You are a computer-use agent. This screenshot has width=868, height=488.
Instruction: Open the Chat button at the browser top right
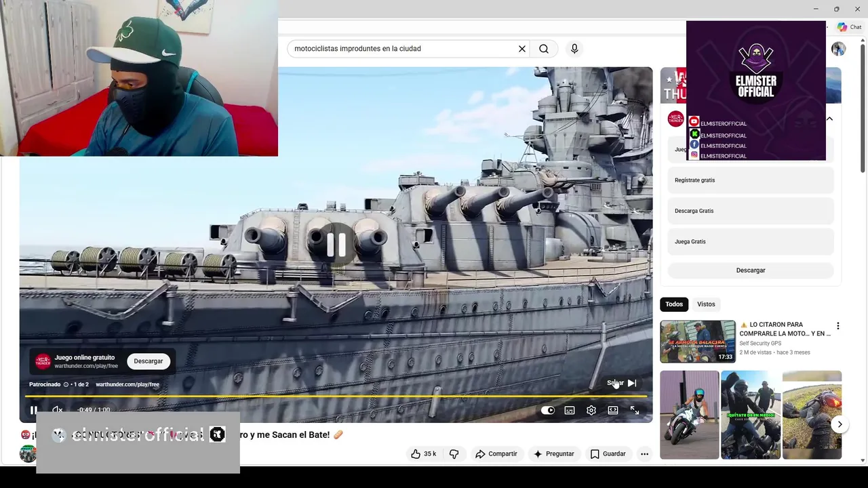[849, 27]
